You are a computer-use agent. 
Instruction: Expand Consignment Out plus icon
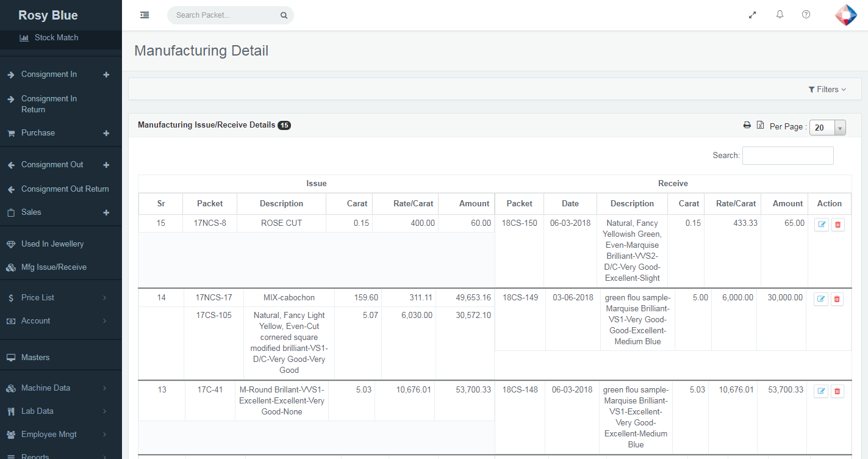pos(106,165)
